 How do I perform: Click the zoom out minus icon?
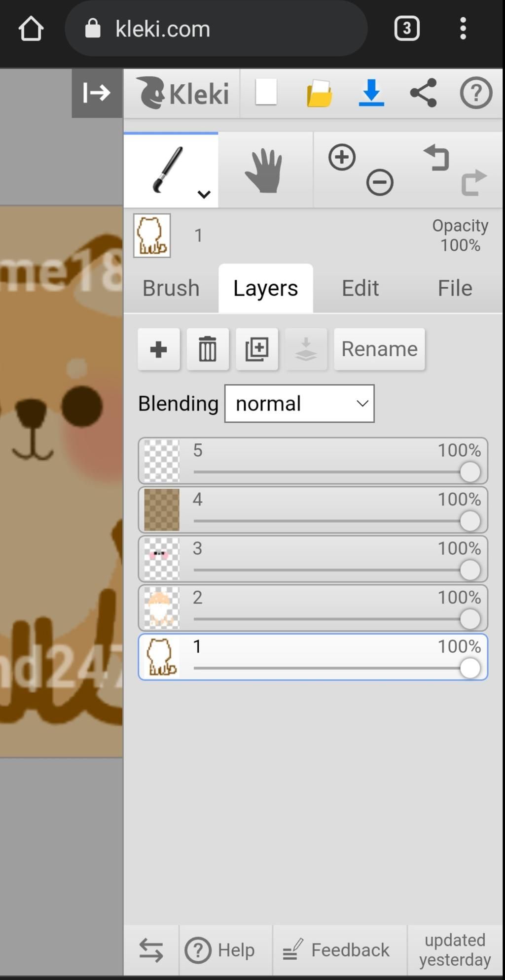380,183
